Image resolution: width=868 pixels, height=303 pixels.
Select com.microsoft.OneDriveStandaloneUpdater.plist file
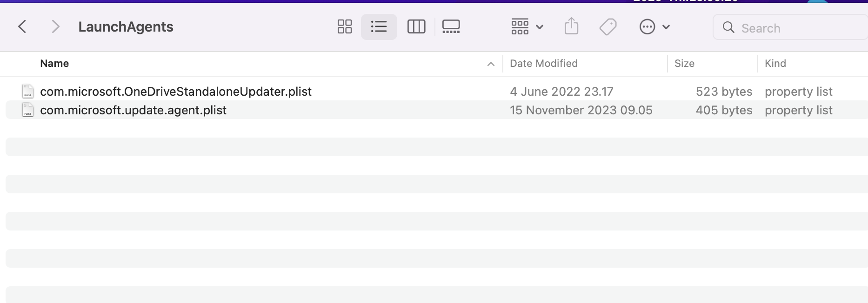pyautogui.click(x=176, y=92)
